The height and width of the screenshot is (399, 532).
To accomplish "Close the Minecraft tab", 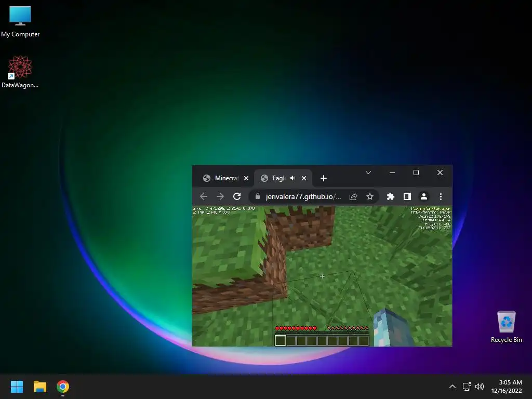I will point(246,178).
